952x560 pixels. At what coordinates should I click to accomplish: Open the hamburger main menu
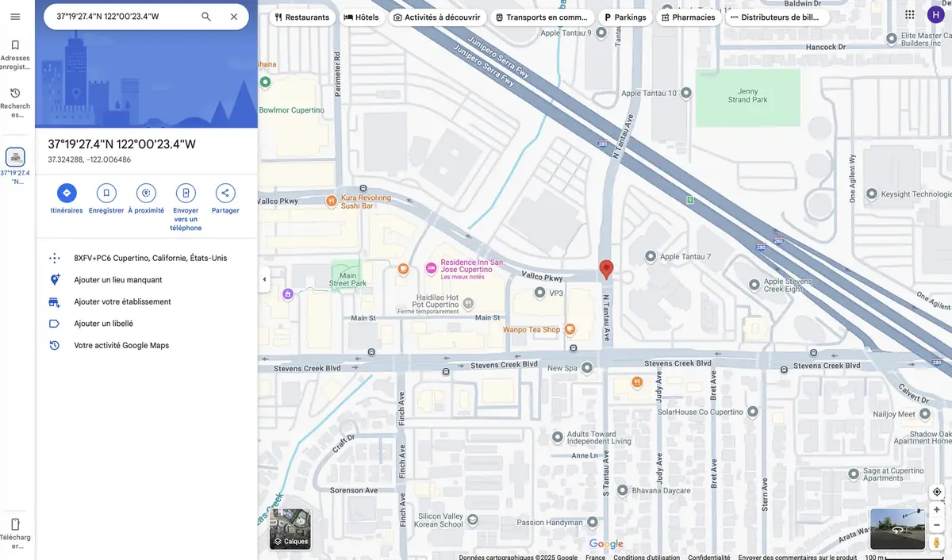pos(15,17)
